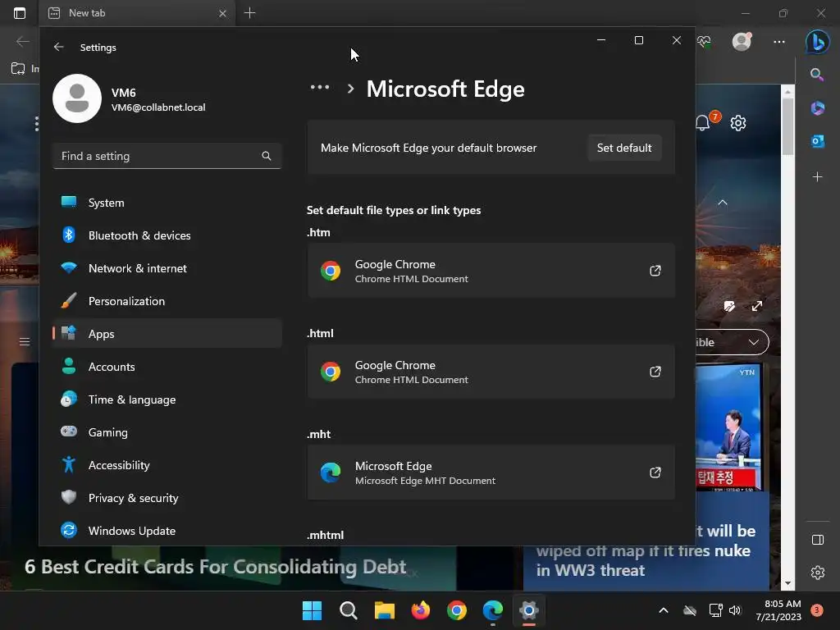Open taskbar Search

(x=348, y=610)
